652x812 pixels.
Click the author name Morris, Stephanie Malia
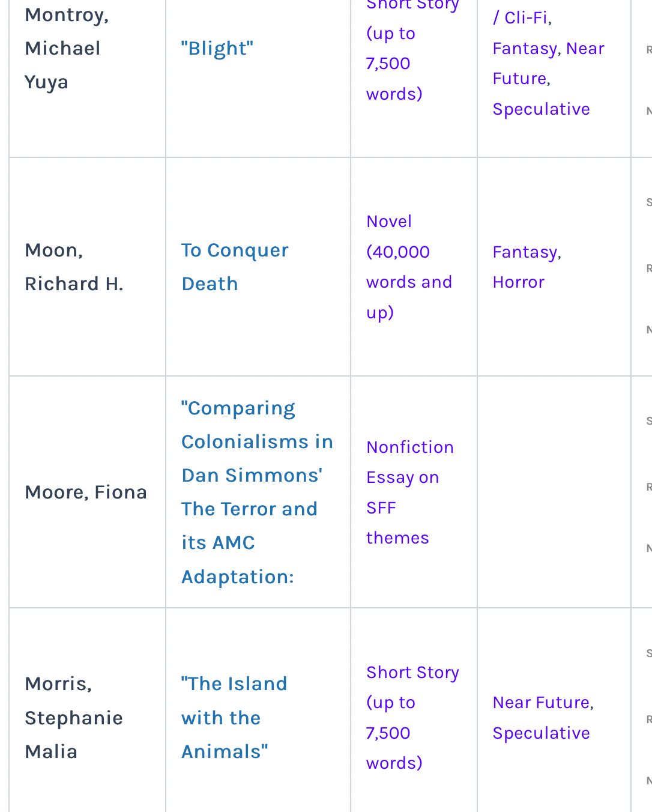tap(73, 717)
